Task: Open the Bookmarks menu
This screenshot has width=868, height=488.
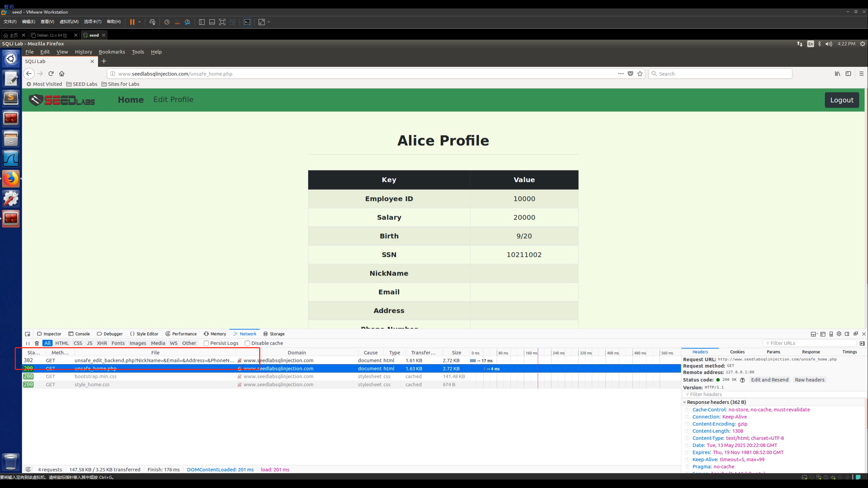Action: click(x=112, y=52)
